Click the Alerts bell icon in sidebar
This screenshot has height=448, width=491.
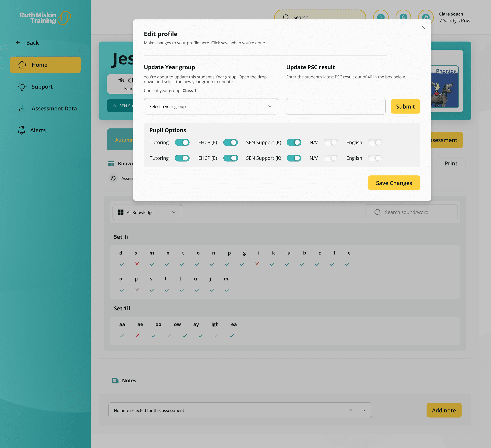pos(21,130)
